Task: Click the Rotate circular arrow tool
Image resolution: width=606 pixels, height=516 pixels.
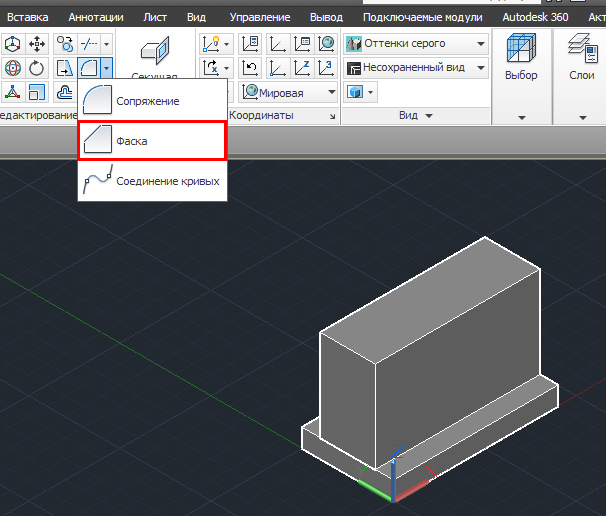Action: (37, 68)
